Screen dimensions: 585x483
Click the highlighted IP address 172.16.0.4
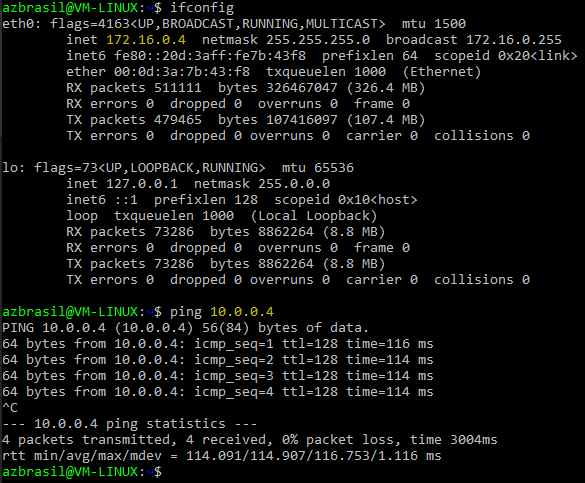click(x=146, y=40)
